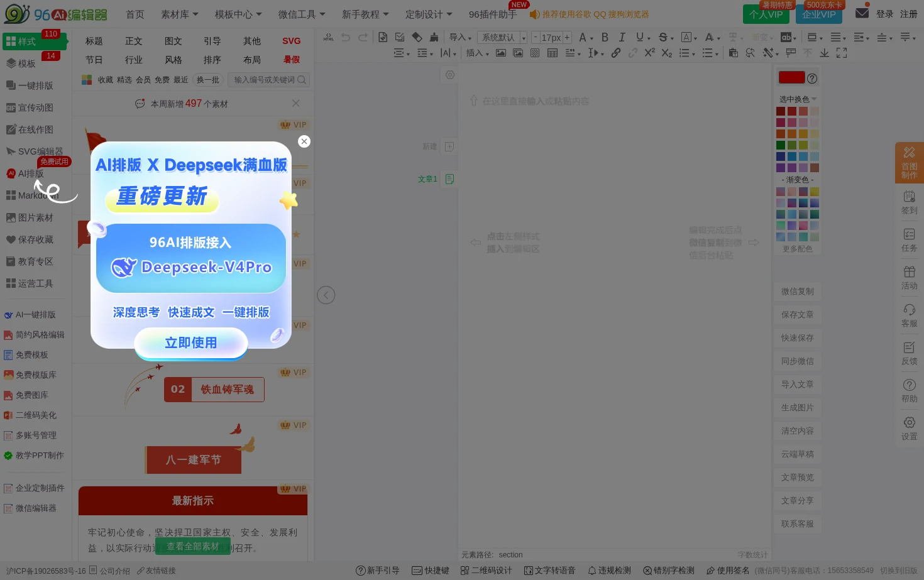
Task: Search materials magnifier icon
Action: coord(302,80)
